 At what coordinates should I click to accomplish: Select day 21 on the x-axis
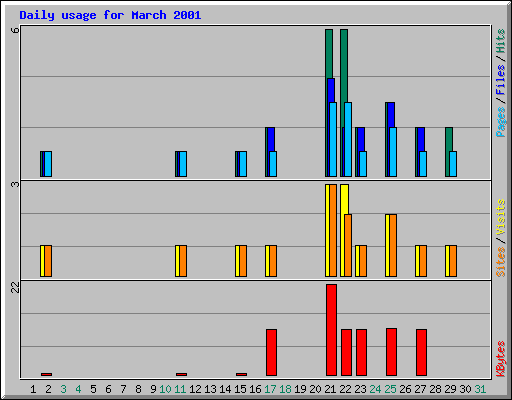coord(330,389)
